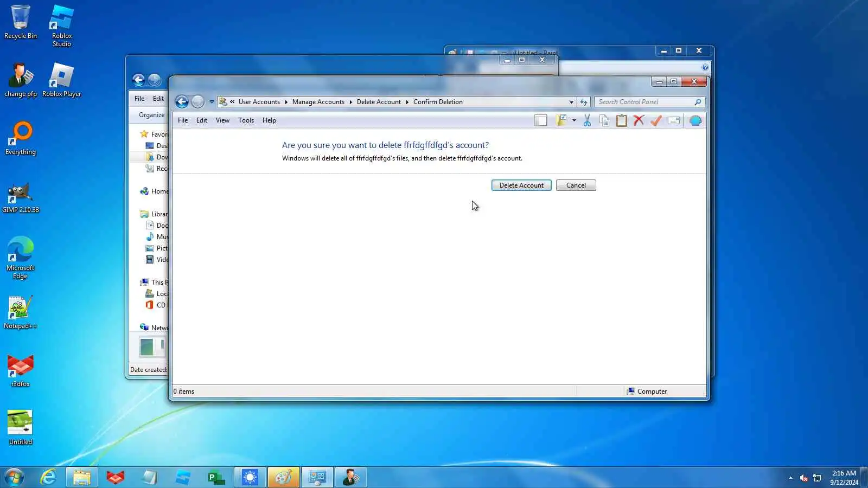Open the View menu
868x488 pixels.
click(x=222, y=120)
